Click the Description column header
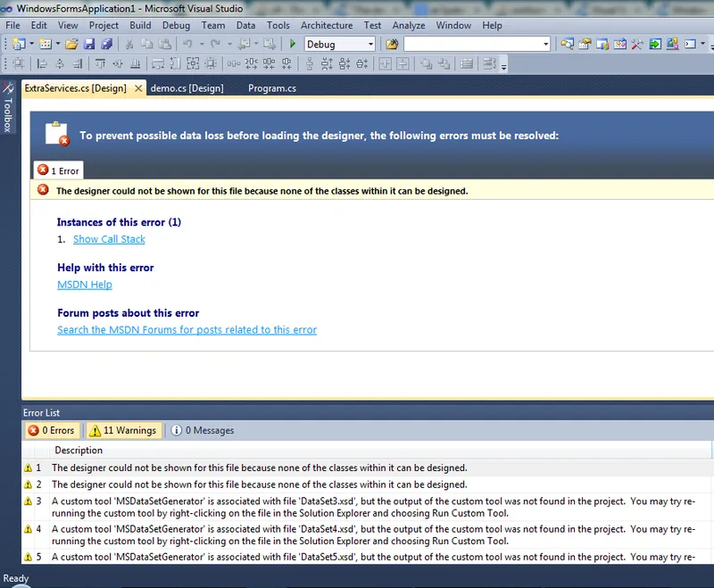Viewport: 714px width, 588px height. click(380, 450)
